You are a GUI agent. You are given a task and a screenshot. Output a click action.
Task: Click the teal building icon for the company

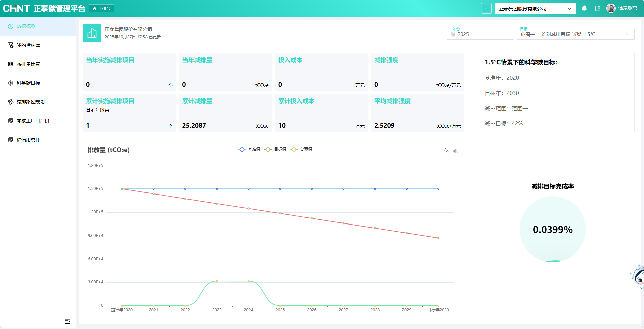coord(92,33)
